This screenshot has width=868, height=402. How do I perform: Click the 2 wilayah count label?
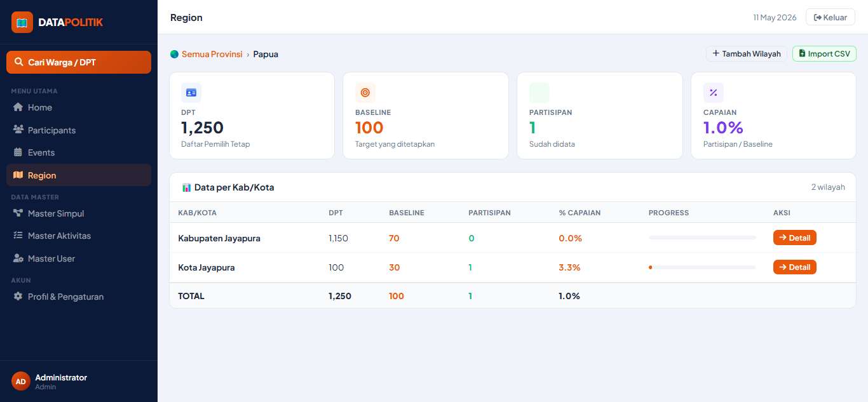click(x=828, y=187)
